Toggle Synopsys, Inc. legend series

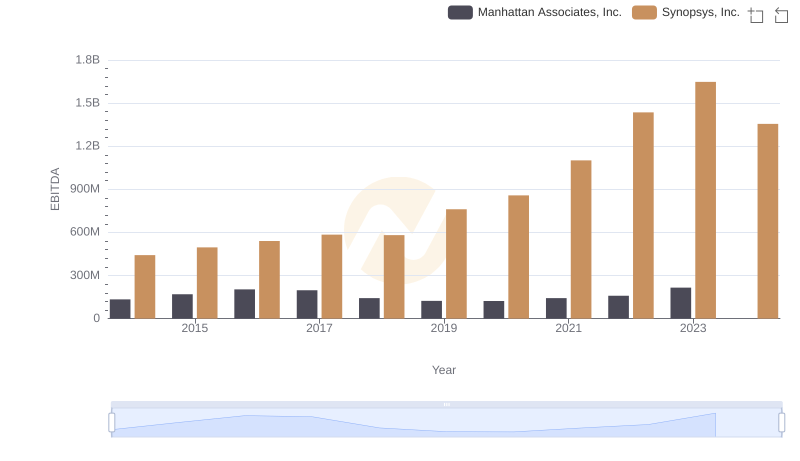(686, 12)
